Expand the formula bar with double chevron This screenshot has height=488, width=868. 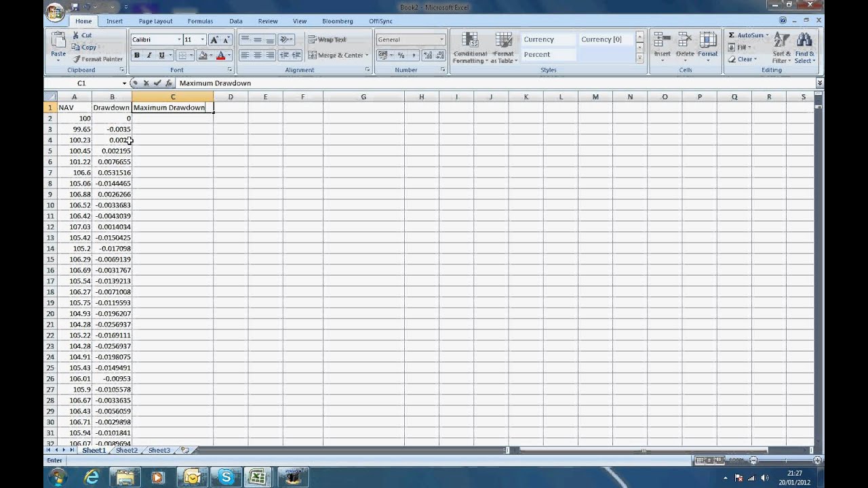pos(819,83)
